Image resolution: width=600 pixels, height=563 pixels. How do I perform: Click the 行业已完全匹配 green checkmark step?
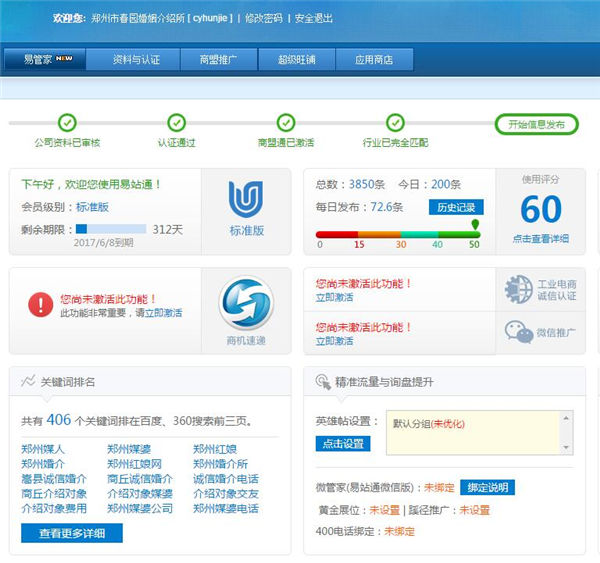coord(396,123)
